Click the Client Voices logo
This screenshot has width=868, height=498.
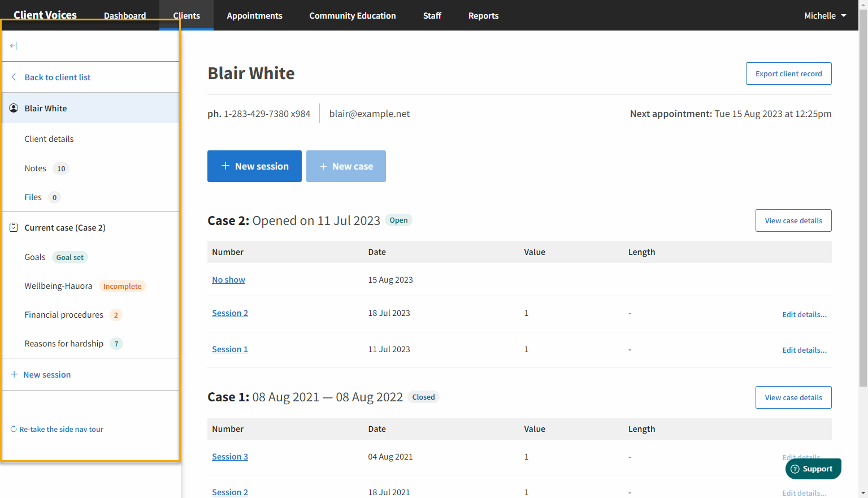point(45,15)
